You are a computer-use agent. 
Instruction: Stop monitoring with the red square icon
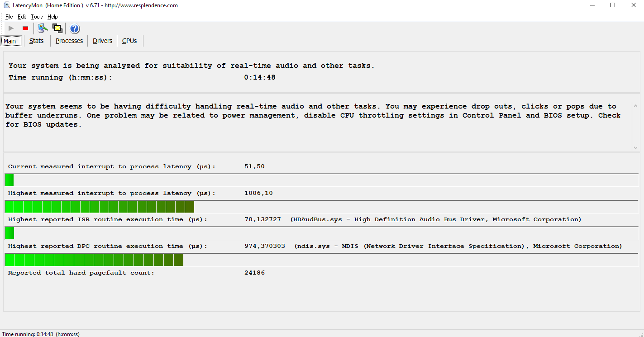[25, 28]
